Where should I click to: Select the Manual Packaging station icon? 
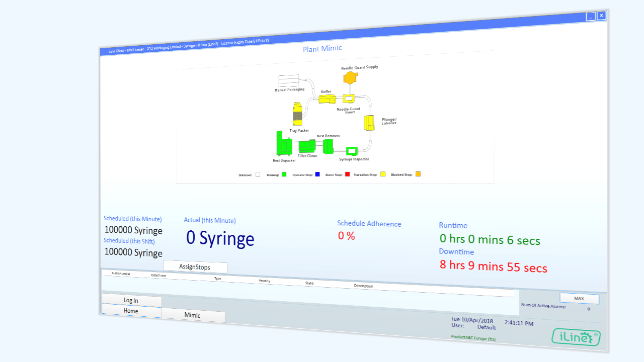(288, 80)
